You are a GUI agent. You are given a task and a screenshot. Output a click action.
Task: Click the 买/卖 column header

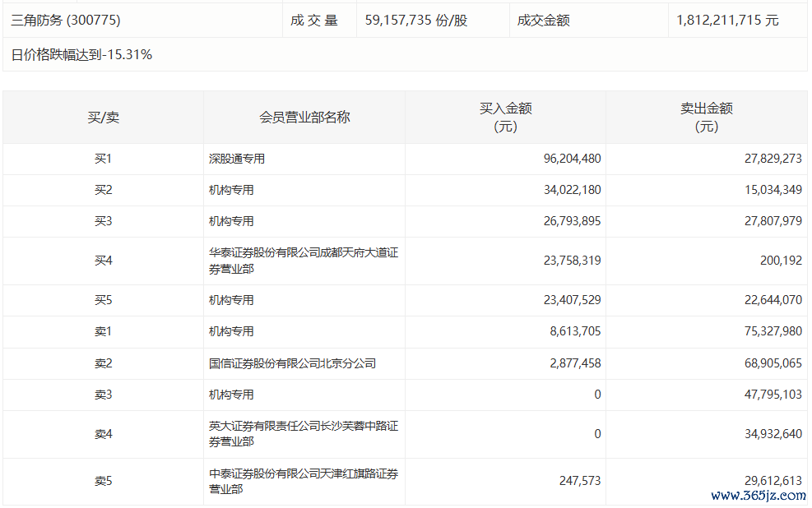click(x=104, y=118)
